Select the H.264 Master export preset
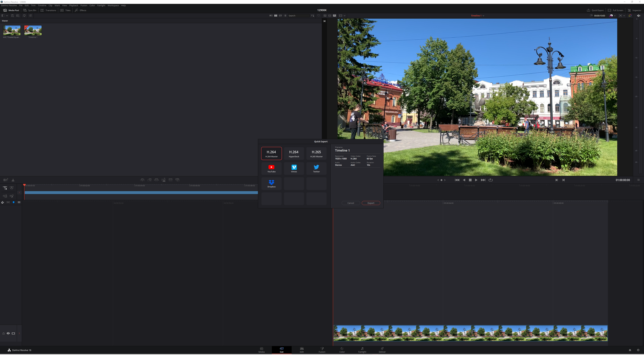644x355 pixels. click(x=271, y=153)
